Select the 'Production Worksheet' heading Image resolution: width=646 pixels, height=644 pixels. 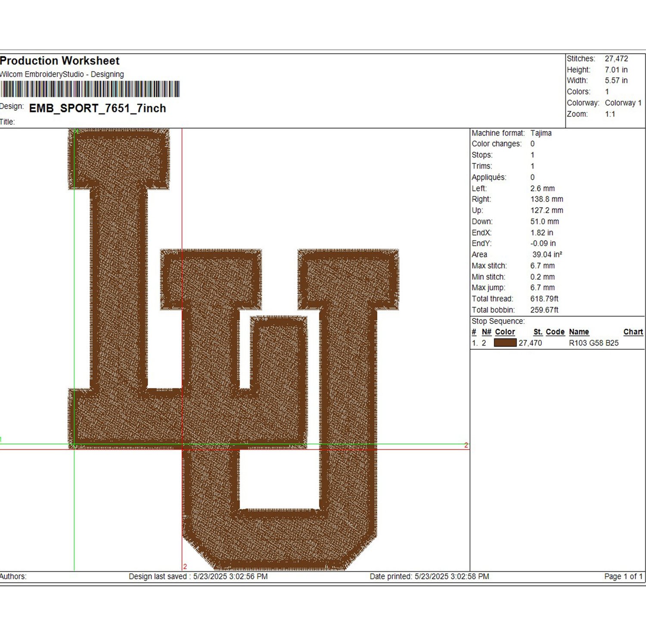click(x=60, y=61)
